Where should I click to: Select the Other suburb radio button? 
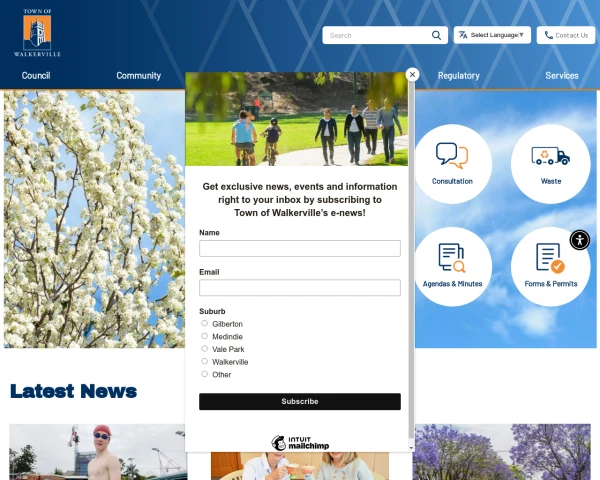(205, 374)
